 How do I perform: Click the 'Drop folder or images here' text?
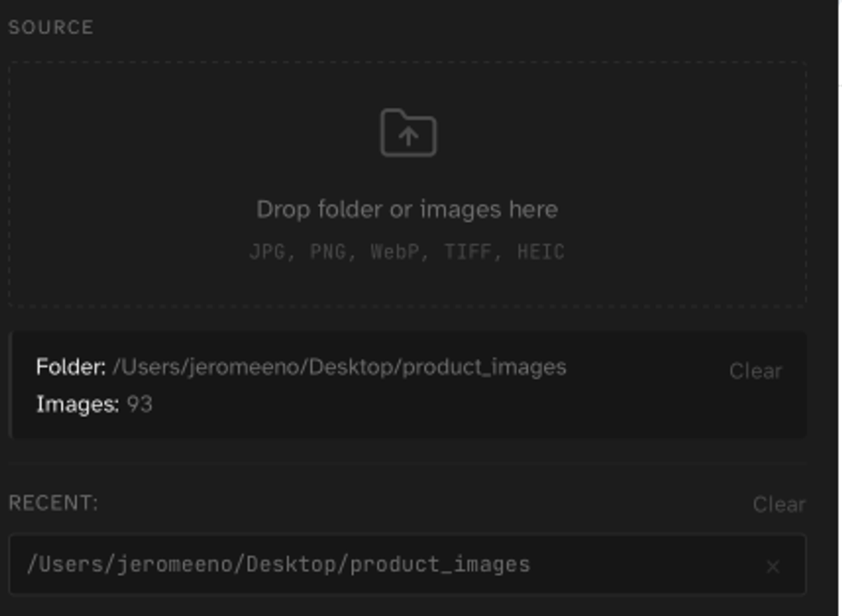pyautogui.click(x=408, y=208)
